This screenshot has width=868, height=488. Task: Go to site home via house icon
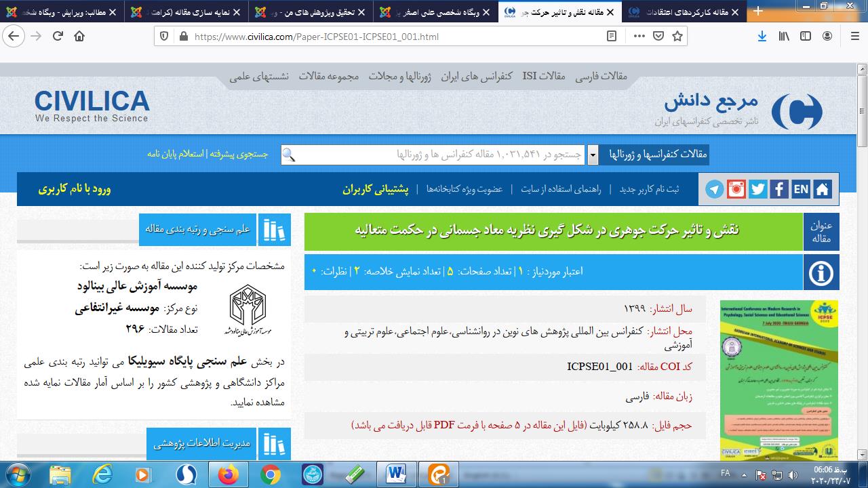(x=823, y=189)
